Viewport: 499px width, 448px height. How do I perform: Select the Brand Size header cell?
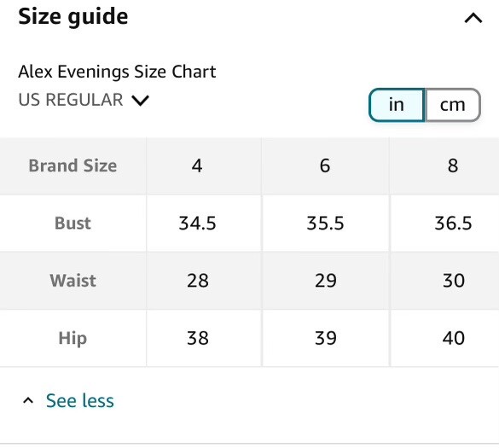point(73,166)
